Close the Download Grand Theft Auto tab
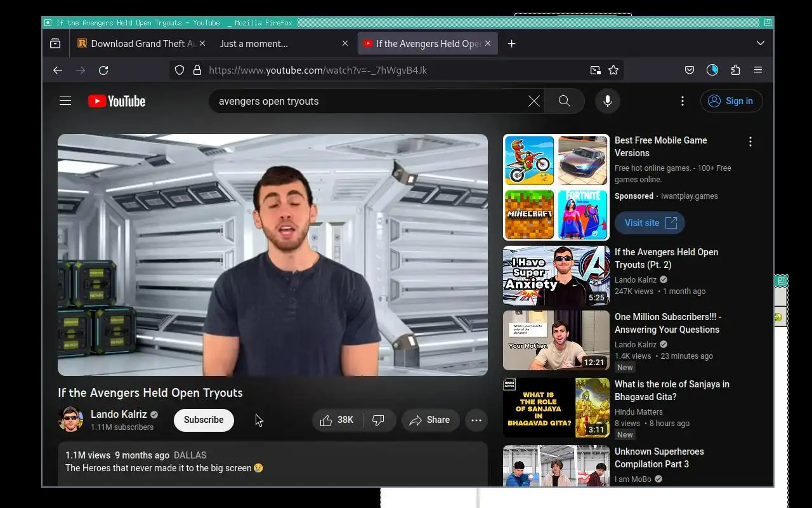 click(x=202, y=43)
